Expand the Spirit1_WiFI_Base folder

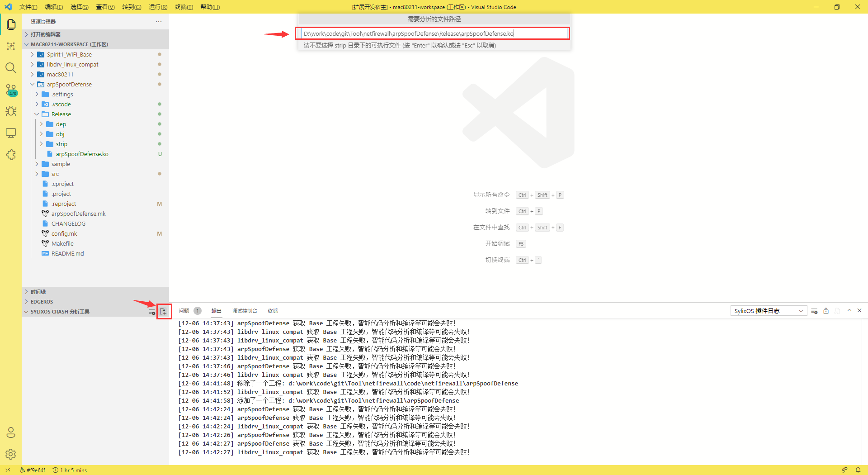(95, 54)
